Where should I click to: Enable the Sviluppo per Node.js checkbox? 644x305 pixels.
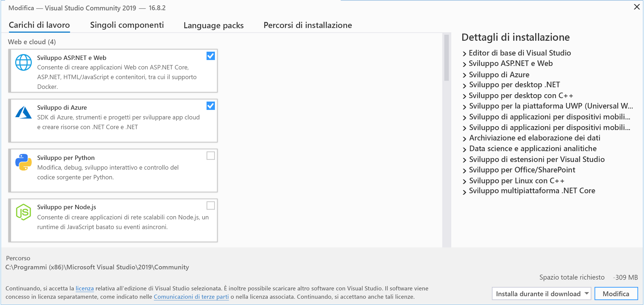pos(211,206)
